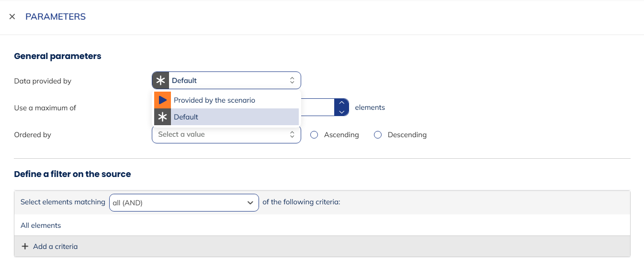Click the chevron arrows on the Ordered by selector

[x=292, y=135]
